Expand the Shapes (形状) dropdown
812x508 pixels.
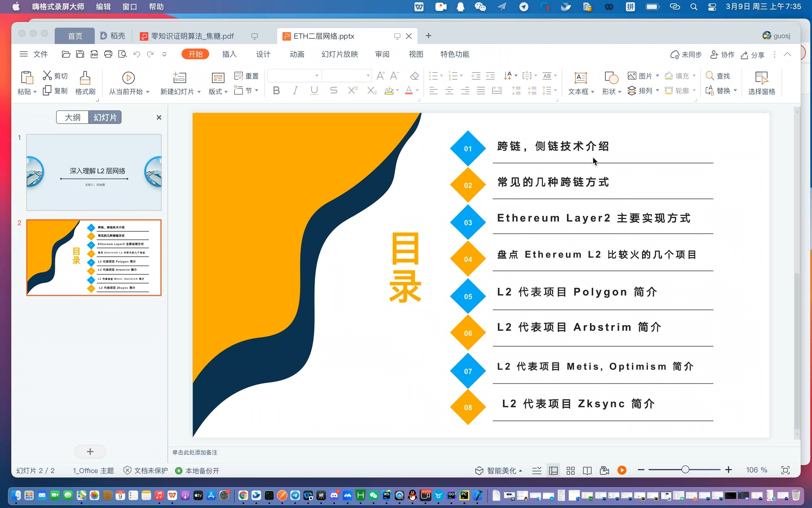[x=619, y=92]
